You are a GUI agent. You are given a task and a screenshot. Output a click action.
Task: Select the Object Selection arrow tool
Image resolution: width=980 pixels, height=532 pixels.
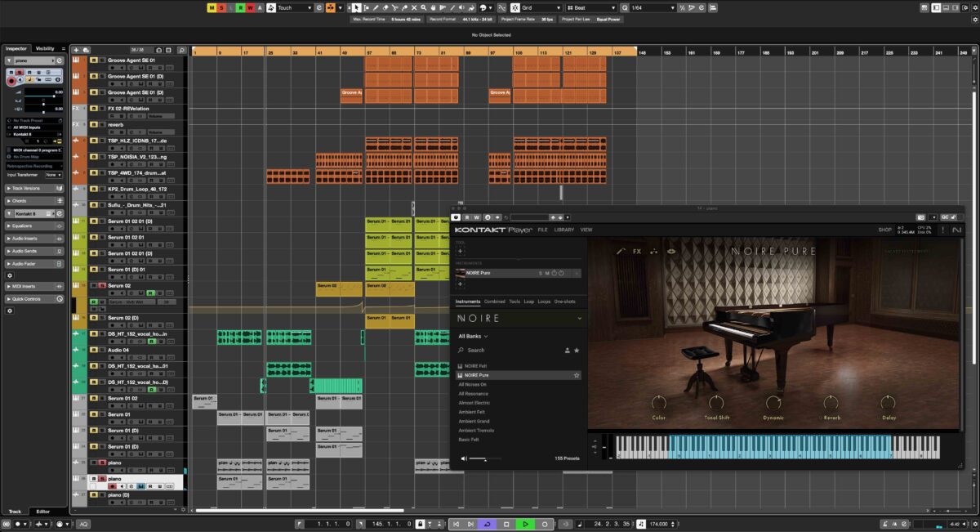click(357, 7)
